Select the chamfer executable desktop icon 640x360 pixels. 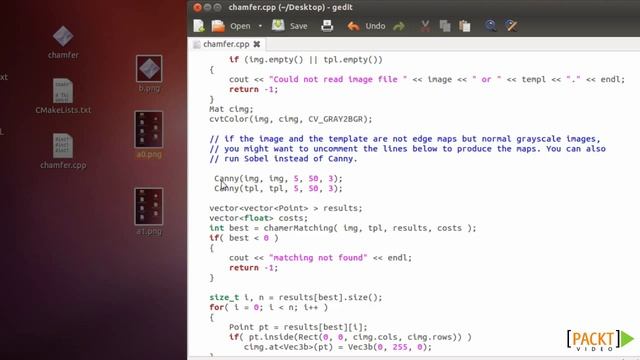point(63,42)
